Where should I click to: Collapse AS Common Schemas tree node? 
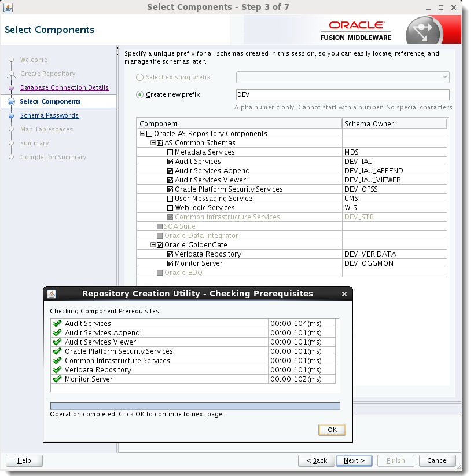coord(153,143)
